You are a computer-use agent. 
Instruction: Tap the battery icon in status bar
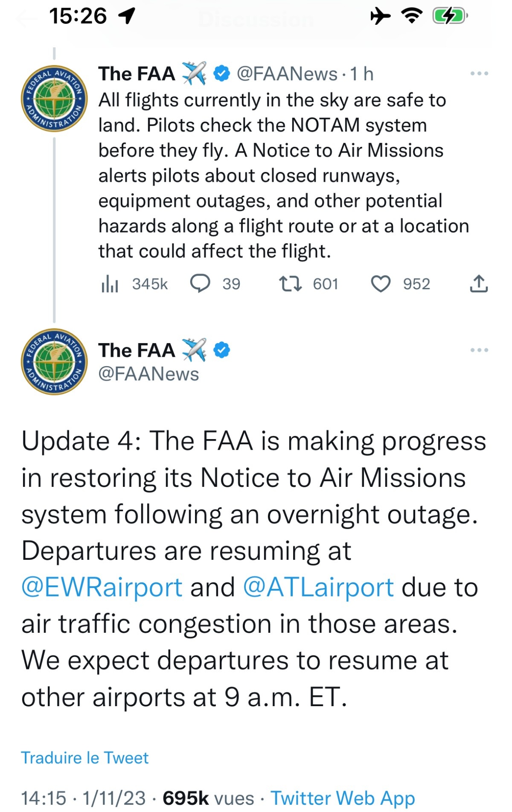(x=450, y=17)
